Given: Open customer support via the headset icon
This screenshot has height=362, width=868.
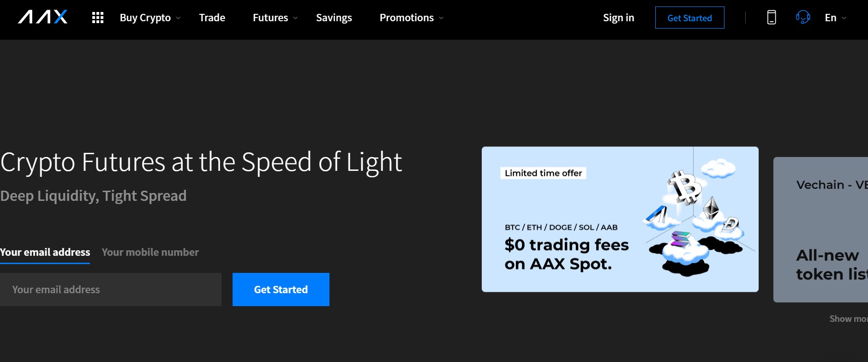Looking at the screenshot, I should tap(803, 17).
